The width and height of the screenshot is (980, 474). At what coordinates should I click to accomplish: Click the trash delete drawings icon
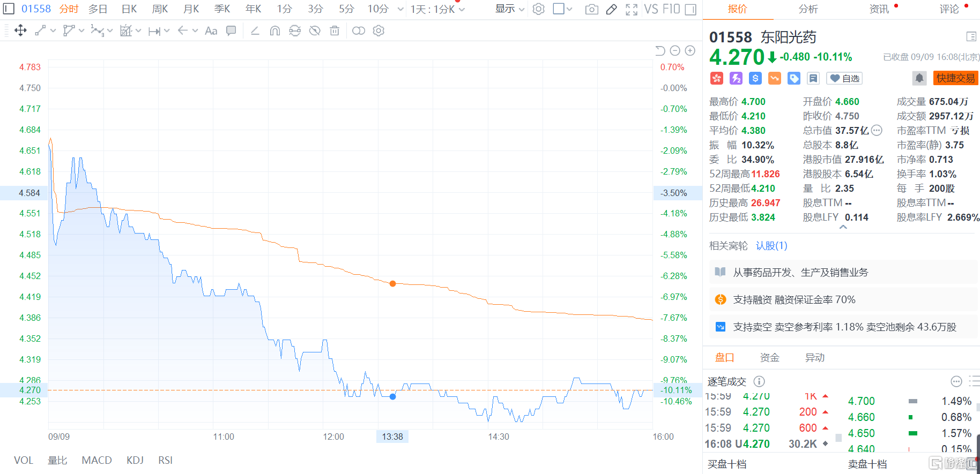(x=335, y=31)
